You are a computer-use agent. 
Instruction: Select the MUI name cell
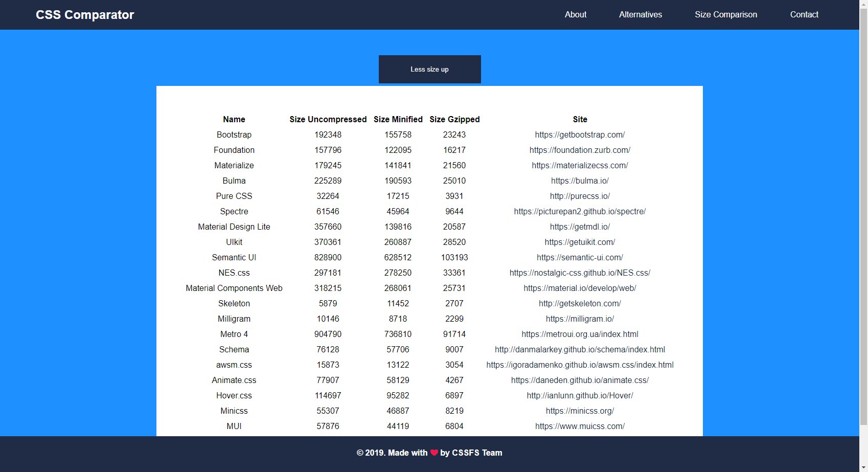coord(234,426)
